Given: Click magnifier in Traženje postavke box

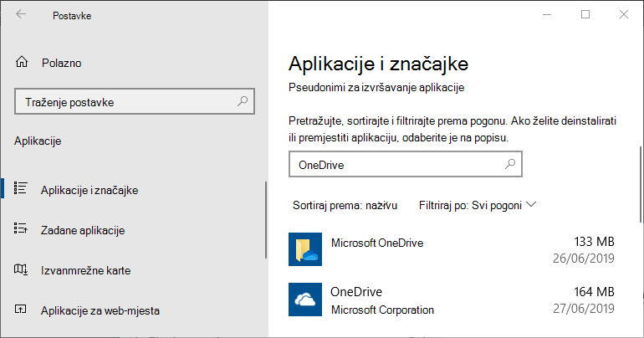Looking at the screenshot, I should click(243, 101).
